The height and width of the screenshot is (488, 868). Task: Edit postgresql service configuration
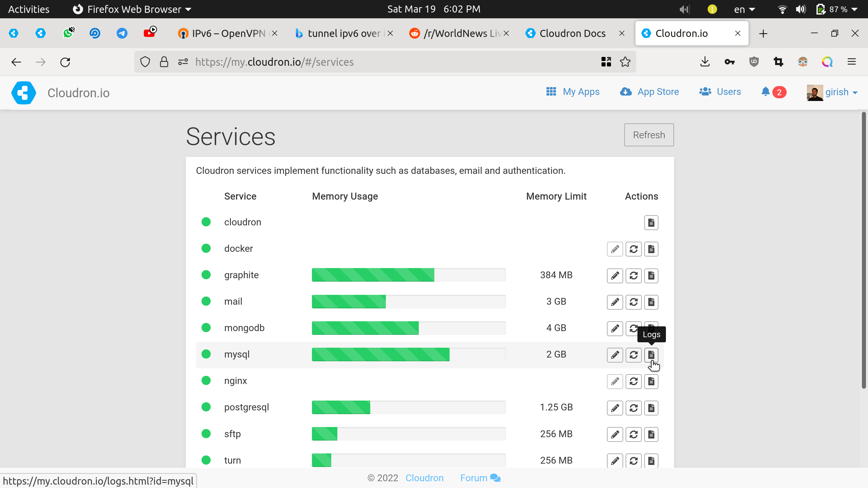pos(615,408)
